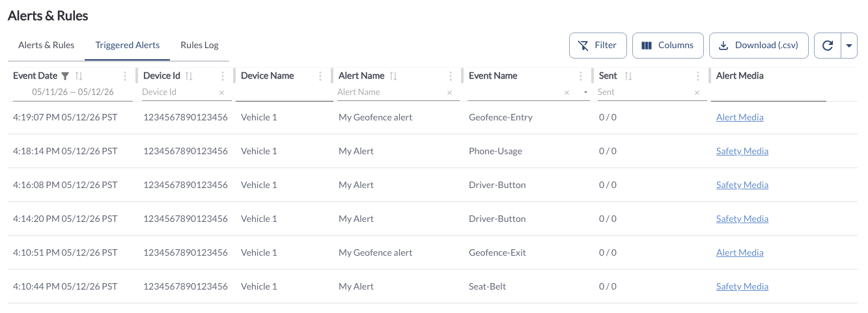Clear the Device Id filter field
868x313 pixels.
[221, 93]
